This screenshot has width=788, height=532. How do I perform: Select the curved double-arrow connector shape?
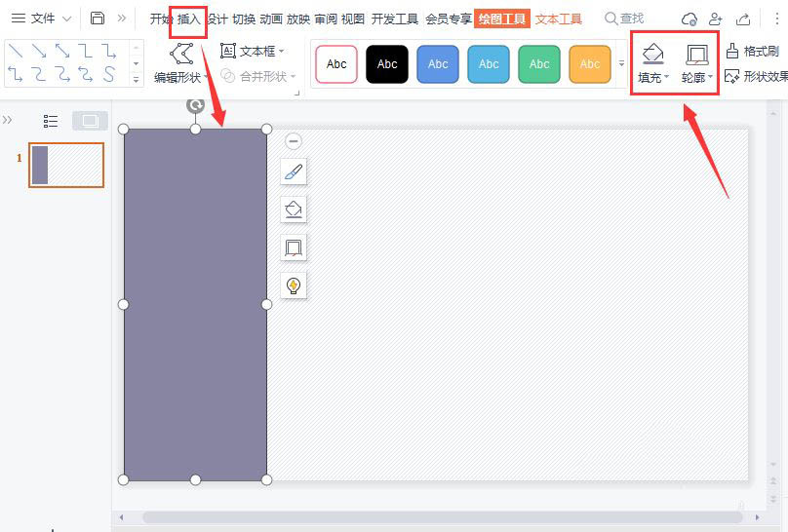tap(86, 74)
